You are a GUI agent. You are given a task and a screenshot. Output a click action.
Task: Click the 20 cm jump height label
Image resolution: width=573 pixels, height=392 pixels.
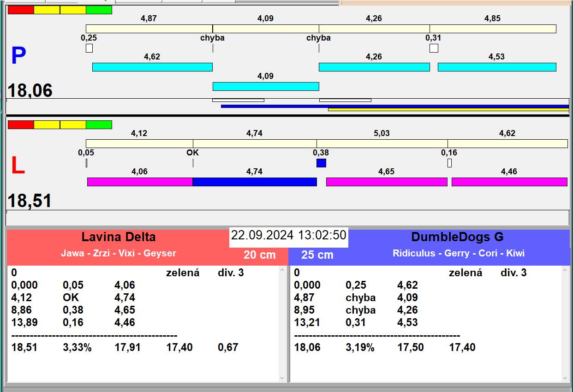(x=260, y=255)
